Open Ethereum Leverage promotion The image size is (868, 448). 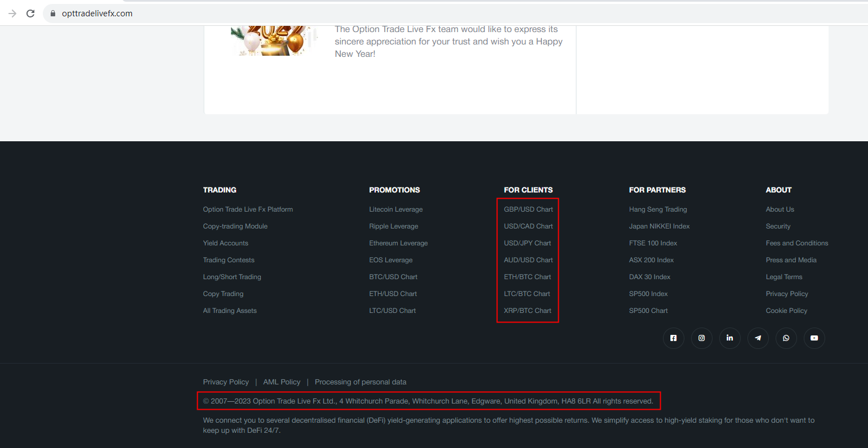pos(399,243)
